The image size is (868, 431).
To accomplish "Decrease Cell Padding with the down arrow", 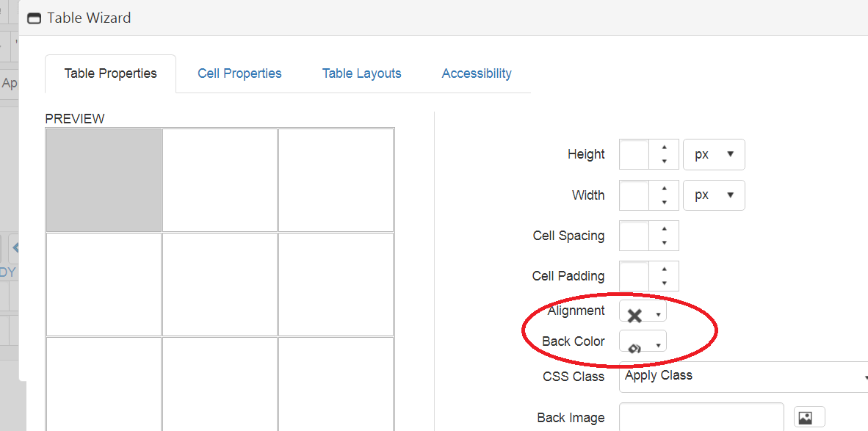I will pyautogui.click(x=665, y=283).
